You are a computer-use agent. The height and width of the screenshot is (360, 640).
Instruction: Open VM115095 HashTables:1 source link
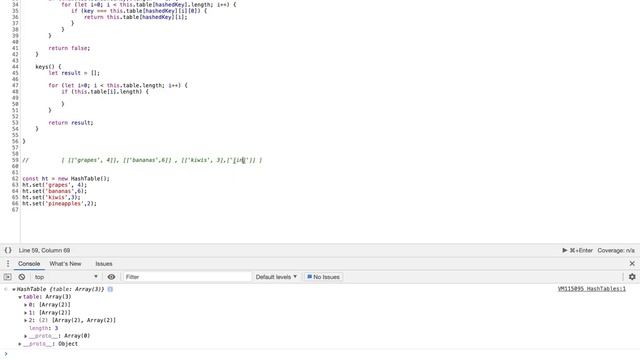pos(591,289)
